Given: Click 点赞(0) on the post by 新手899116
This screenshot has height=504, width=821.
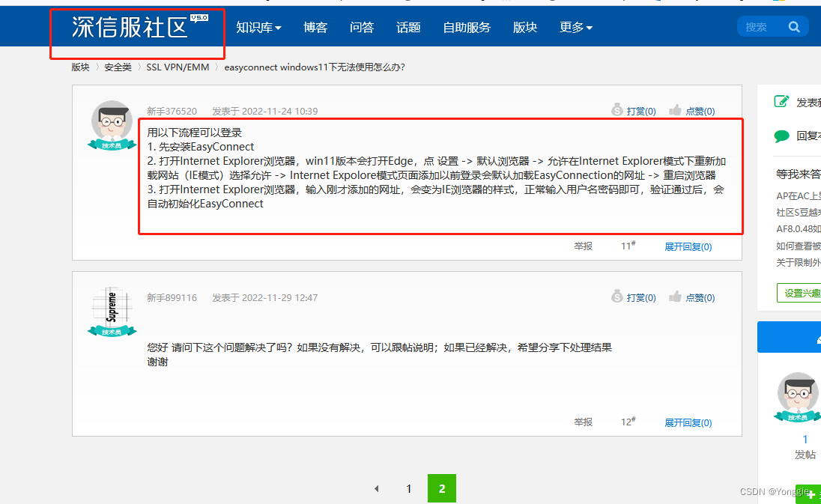Looking at the screenshot, I should point(700,297).
